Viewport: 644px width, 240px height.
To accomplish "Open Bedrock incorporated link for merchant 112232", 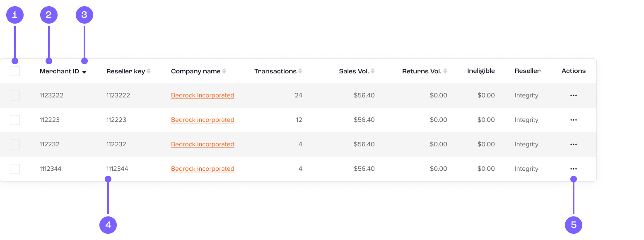I will pyautogui.click(x=203, y=144).
